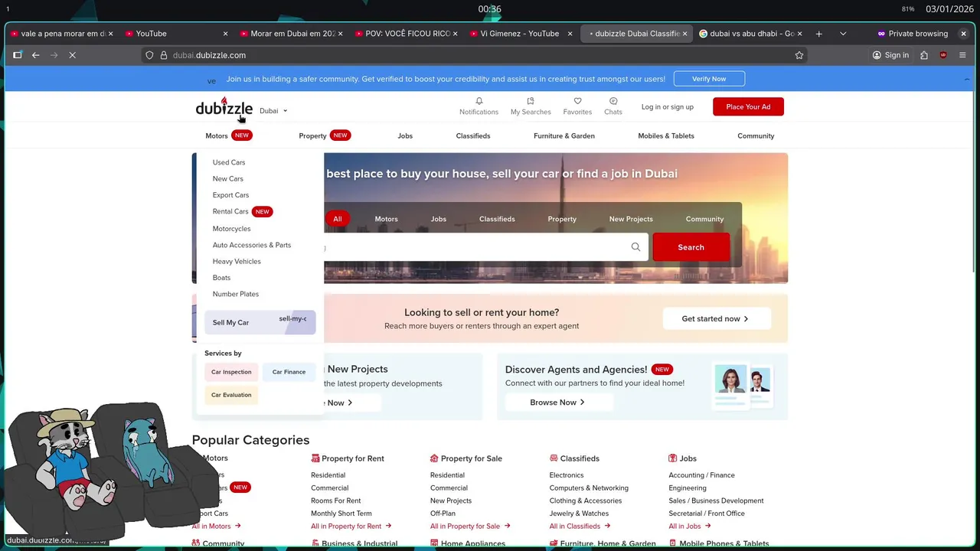Click the dubizzle logo
Image resolution: width=980 pixels, height=551 pixels.
click(x=224, y=107)
